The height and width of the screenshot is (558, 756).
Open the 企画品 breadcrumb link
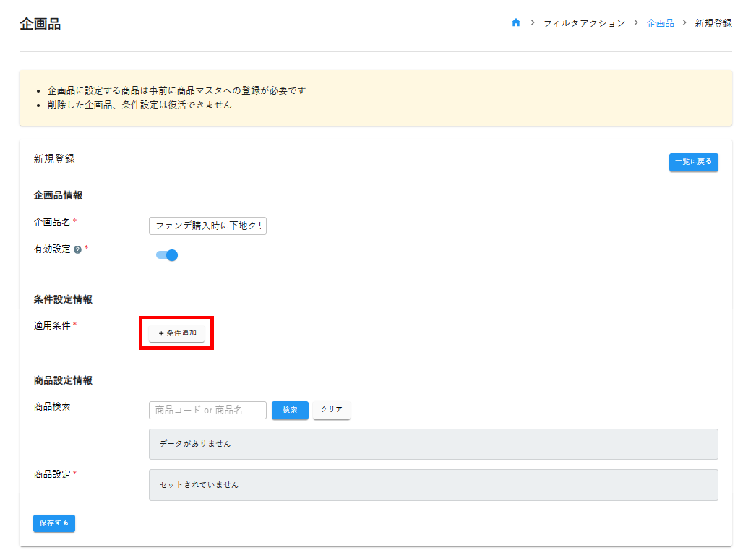click(660, 23)
